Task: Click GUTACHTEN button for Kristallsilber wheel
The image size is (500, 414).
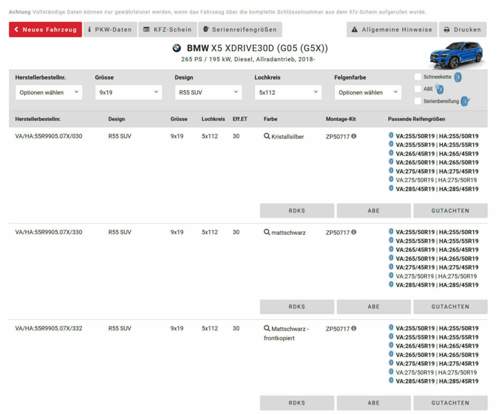Action: [x=450, y=211]
